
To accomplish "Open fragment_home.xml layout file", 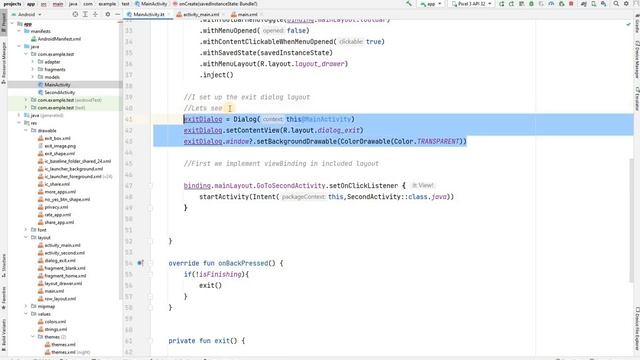I will (x=62, y=276).
